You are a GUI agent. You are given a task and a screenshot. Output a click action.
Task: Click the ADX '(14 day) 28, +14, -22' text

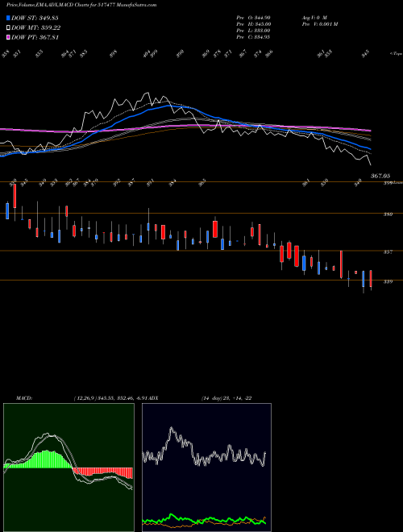[x=226, y=398]
